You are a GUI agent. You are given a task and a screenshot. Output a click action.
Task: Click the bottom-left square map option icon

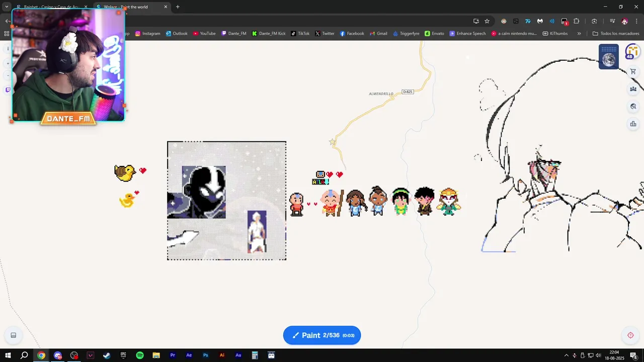pyautogui.click(x=14, y=335)
